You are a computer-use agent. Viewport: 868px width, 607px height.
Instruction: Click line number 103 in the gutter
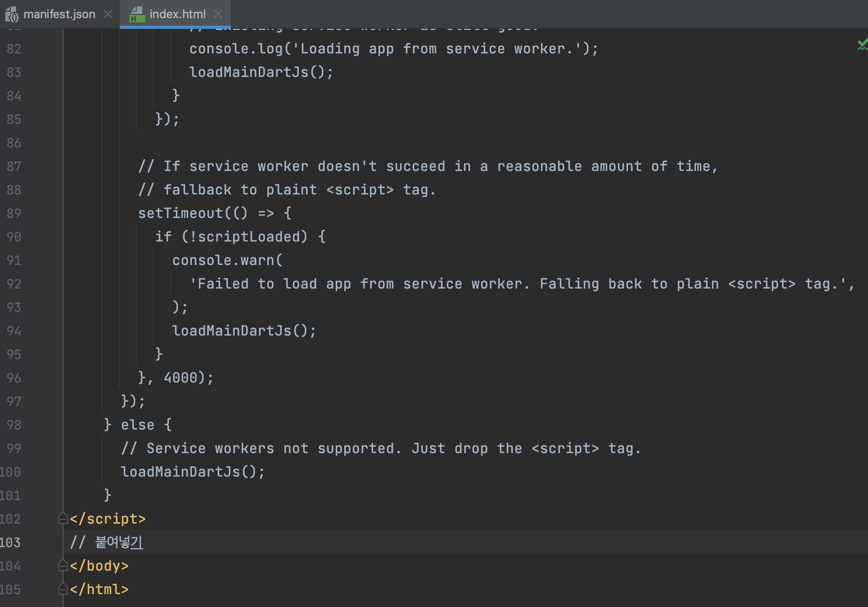point(10,542)
